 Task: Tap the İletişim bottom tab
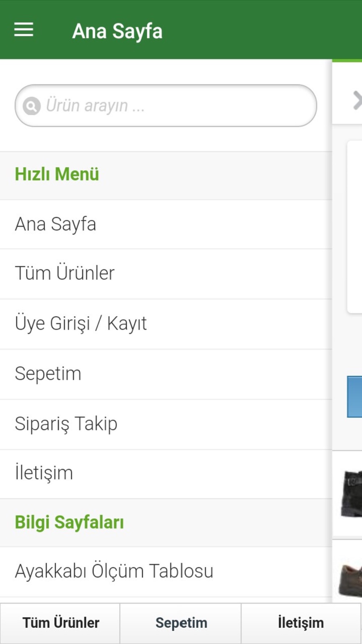(x=301, y=623)
